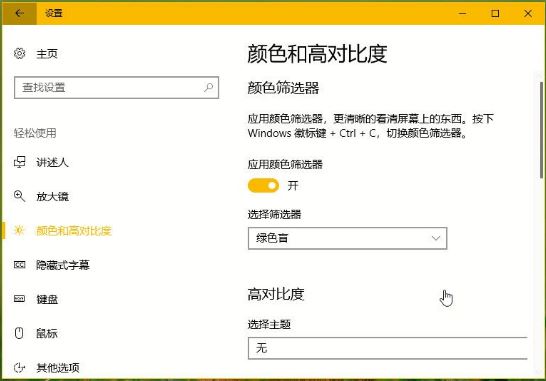Open 其他选项 in the sidebar
The width and height of the screenshot is (546, 381).
[58, 368]
